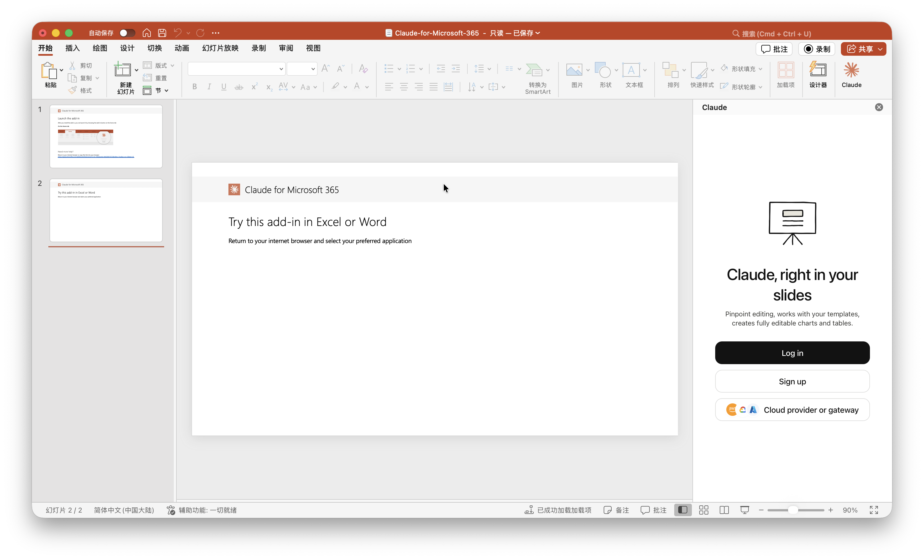This screenshot has width=924, height=560.
Task: Open Quick Styles icon
Action: (699, 70)
